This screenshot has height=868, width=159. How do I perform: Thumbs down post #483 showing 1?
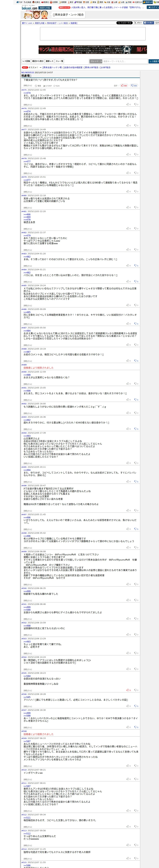point(136,265)
